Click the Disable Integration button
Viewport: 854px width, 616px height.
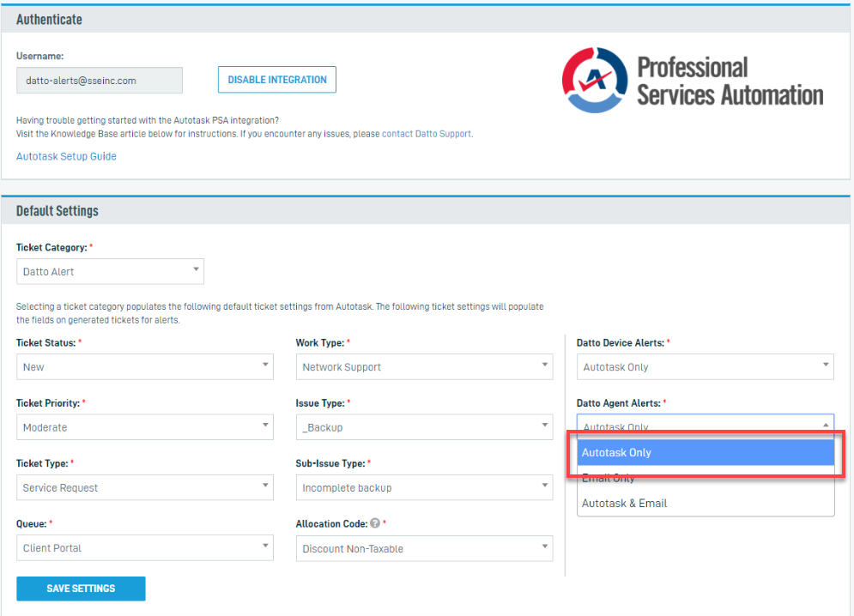pyautogui.click(x=276, y=80)
